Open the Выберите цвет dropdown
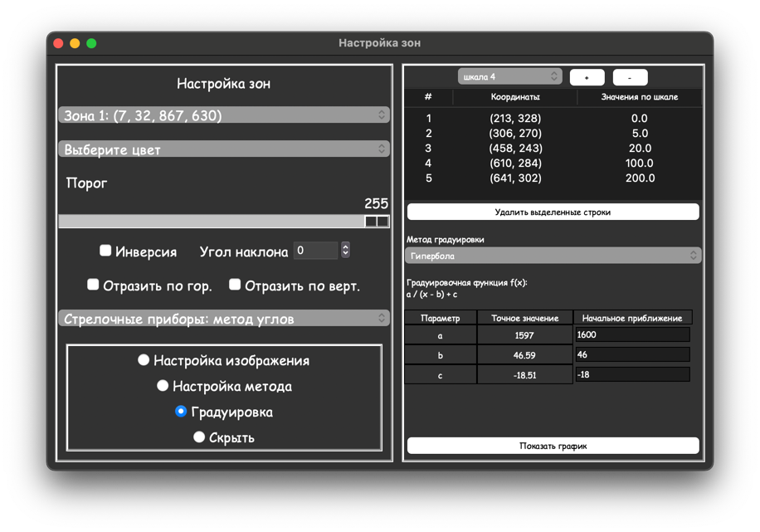The image size is (760, 532). pyautogui.click(x=223, y=149)
